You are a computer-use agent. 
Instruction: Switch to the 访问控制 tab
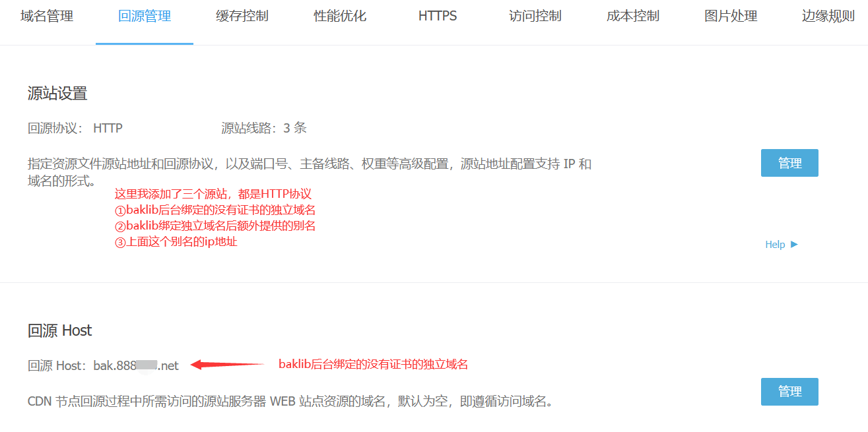[535, 16]
